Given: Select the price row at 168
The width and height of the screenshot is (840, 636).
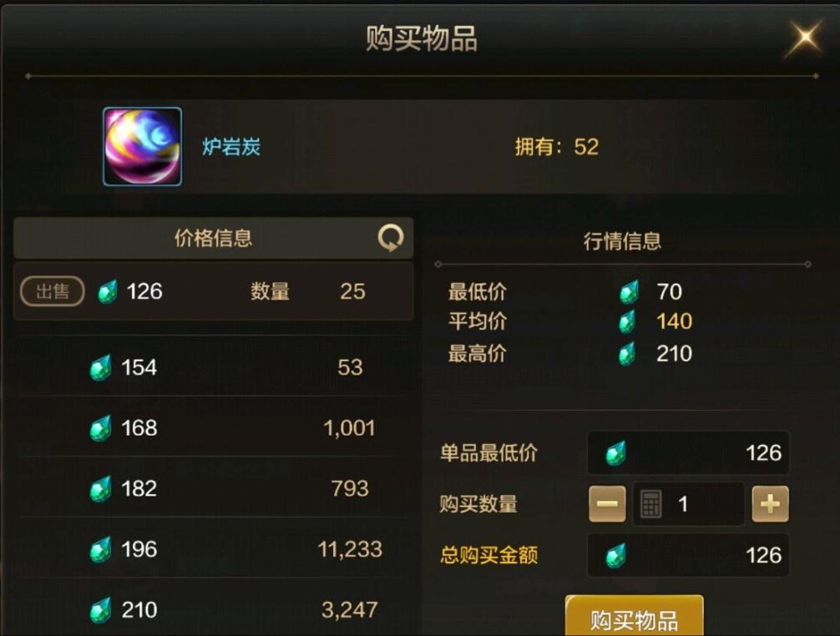Looking at the screenshot, I should [213, 427].
